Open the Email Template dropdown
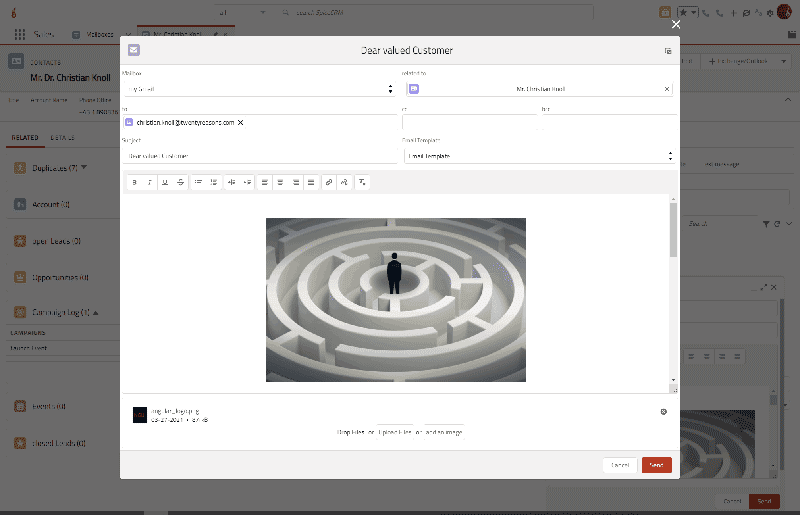This screenshot has width=800, height=515. point(540,156)
